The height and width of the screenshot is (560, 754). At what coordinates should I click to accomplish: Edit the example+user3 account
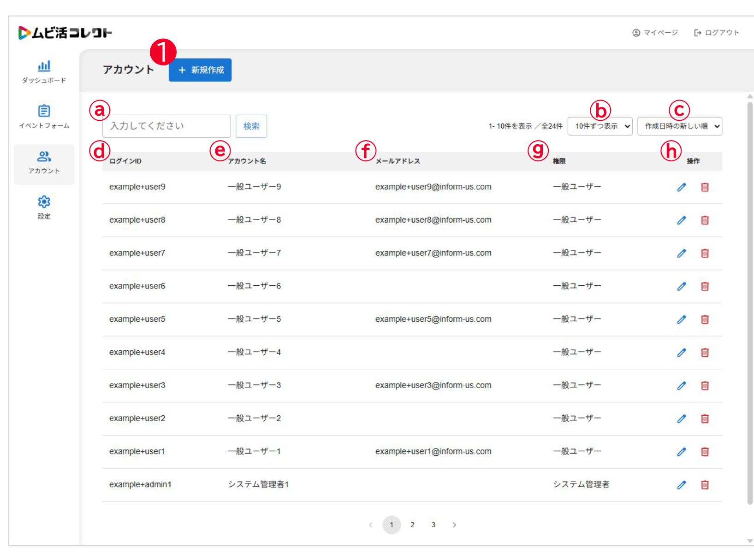click(681, 386)
